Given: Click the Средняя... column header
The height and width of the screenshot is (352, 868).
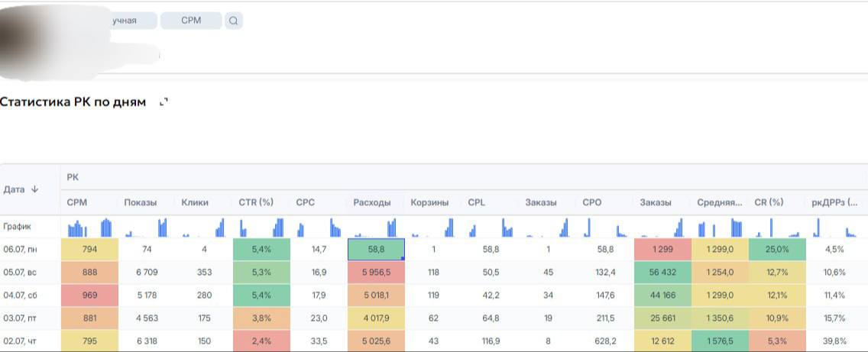Looking at the screenshot, I should [x=720, y=202].
